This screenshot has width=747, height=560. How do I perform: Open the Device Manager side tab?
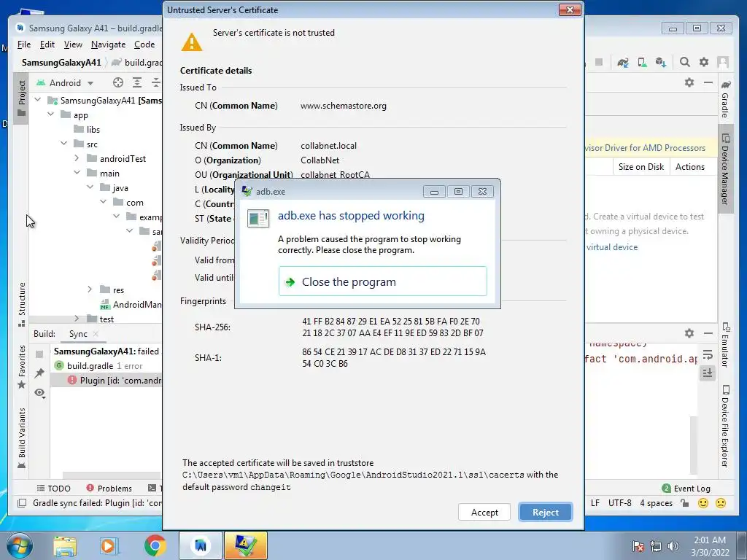(725, 169)
